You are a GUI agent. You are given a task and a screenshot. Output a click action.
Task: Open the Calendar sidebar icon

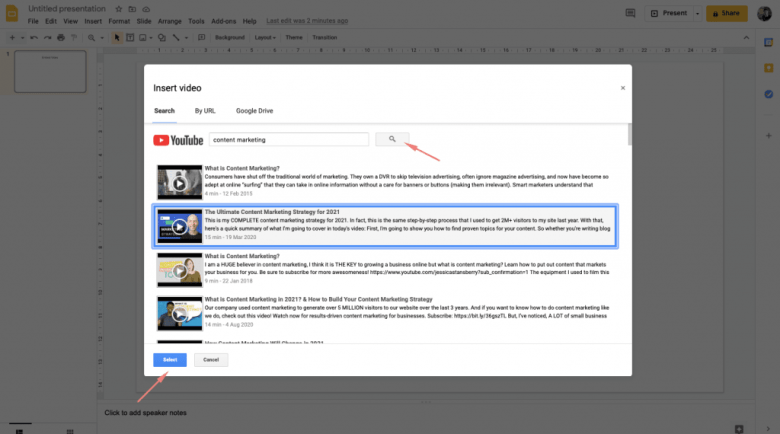(769, 42)
